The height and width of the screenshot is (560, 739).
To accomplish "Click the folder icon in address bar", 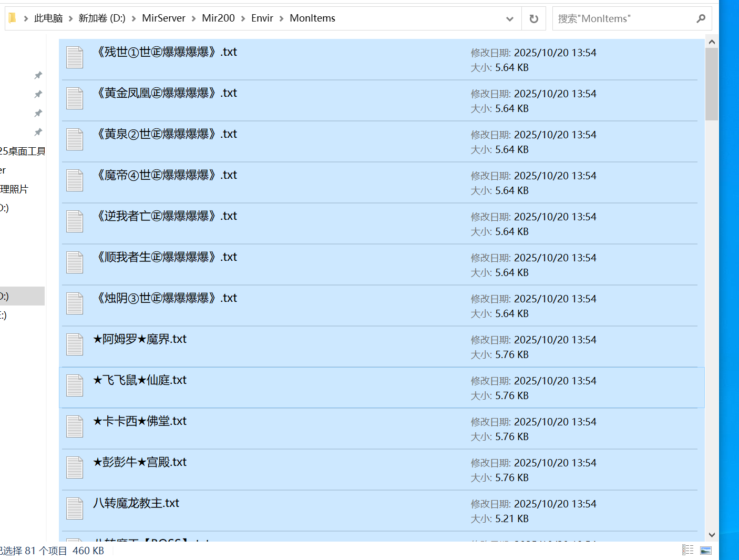I will pyautogui.click(x=12, y=18).
